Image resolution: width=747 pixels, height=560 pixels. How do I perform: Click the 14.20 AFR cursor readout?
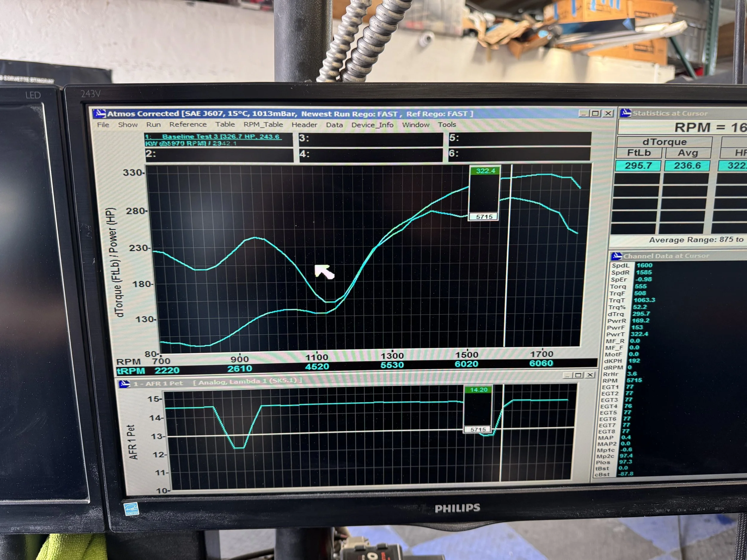(478, 389)
